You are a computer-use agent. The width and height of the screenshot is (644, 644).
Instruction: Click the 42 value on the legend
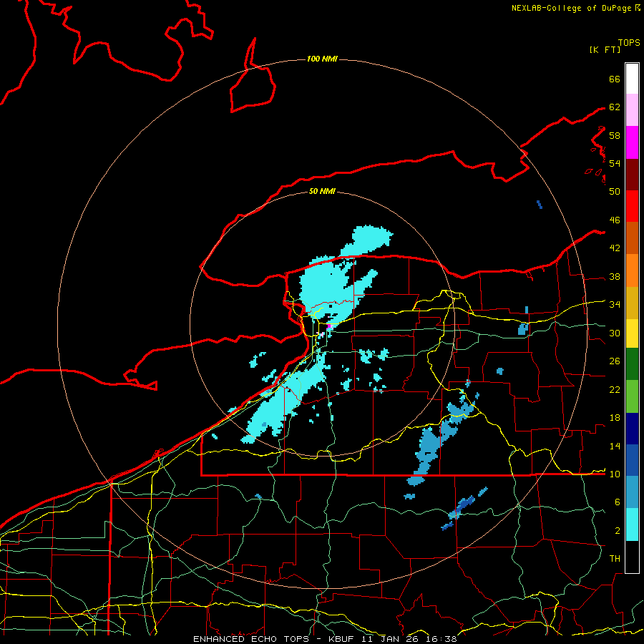point(615,248)
